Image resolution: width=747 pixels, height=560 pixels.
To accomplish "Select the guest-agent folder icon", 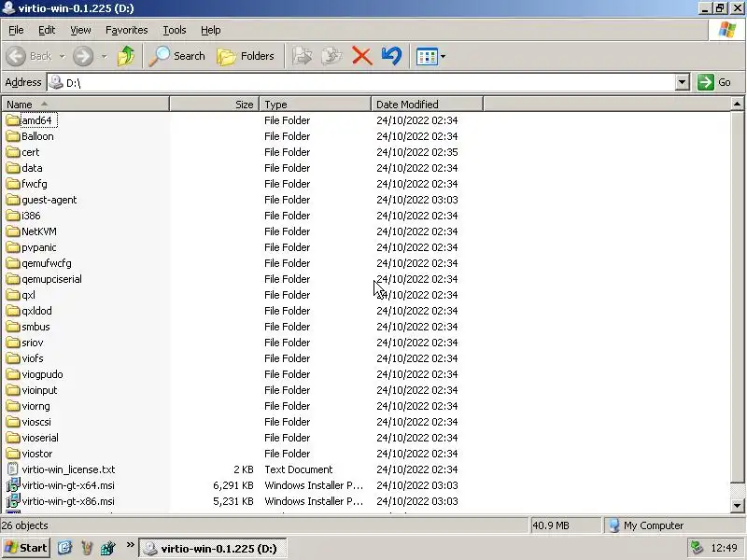I will (13, 200).
